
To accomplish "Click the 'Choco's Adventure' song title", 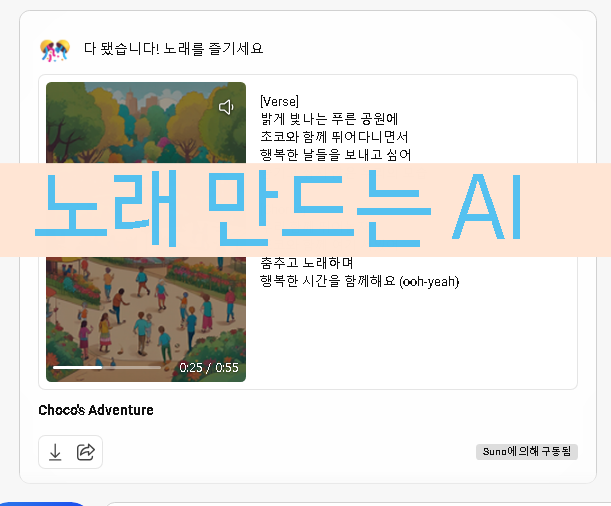I will pyautogui.click(x=96, y=410).
